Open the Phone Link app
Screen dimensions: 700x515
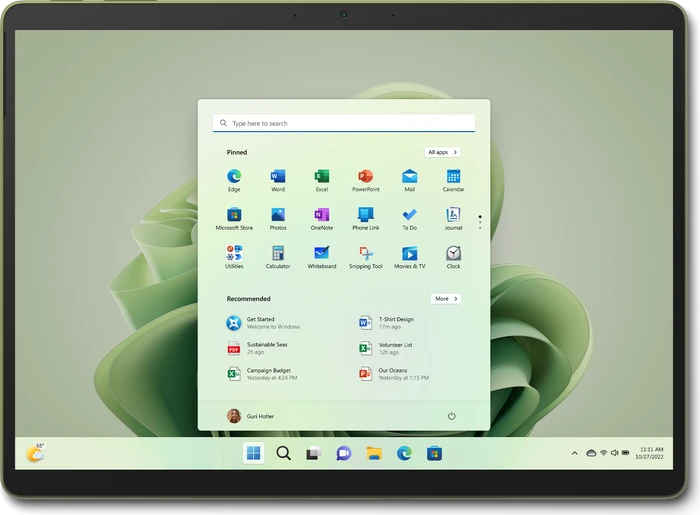coord(366,219)
